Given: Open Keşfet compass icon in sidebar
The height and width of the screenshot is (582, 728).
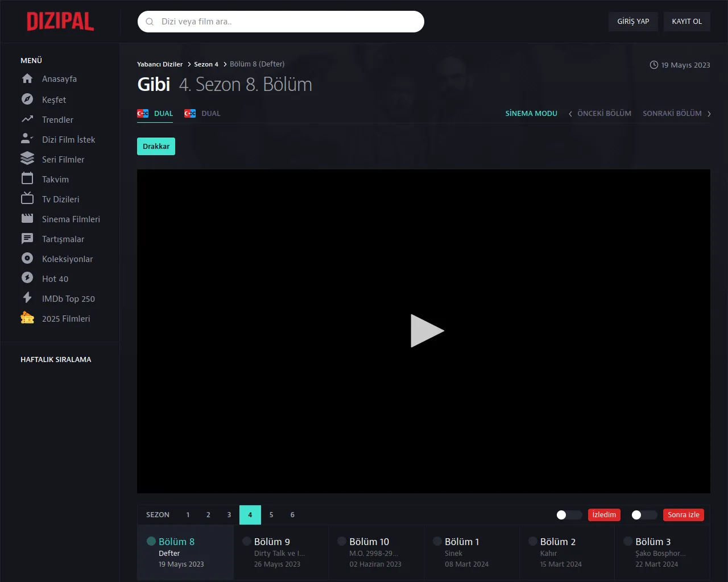Looking at the screenshot, I should 27,99.
